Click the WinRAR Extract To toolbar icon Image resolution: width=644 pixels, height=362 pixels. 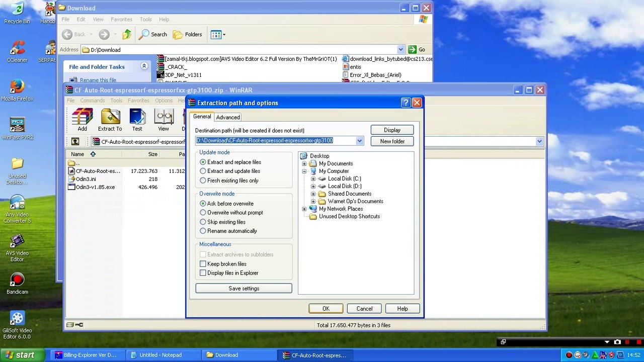coord(110,120)
